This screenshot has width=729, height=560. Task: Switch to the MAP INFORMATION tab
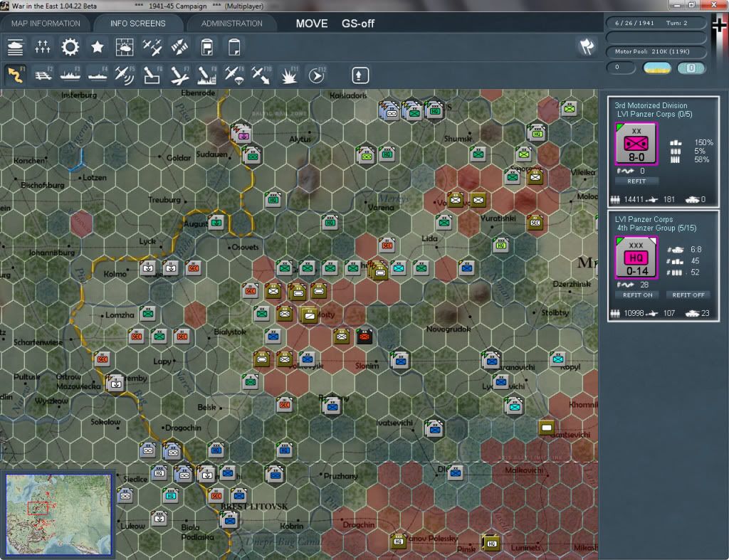click(46, 23)
